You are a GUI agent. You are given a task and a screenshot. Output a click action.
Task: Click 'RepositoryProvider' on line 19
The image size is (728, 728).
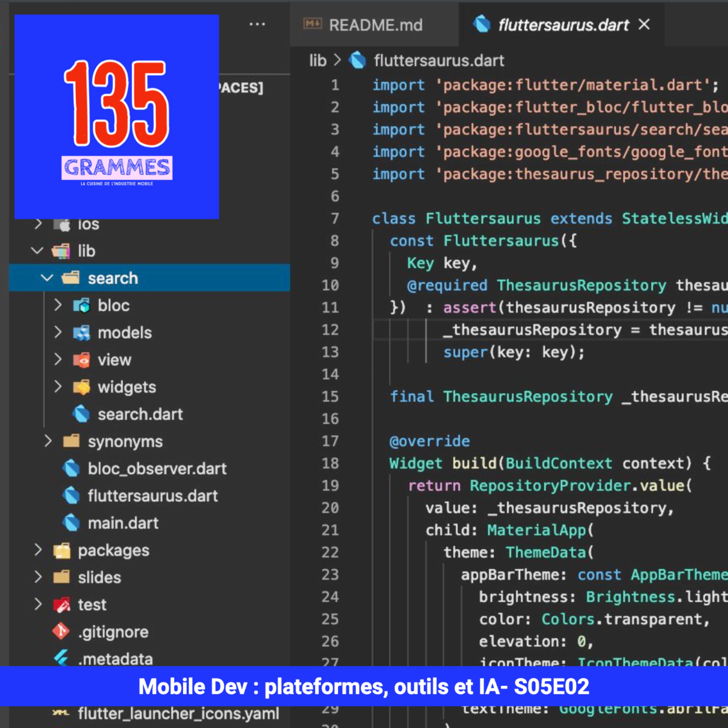pos(550,486)
